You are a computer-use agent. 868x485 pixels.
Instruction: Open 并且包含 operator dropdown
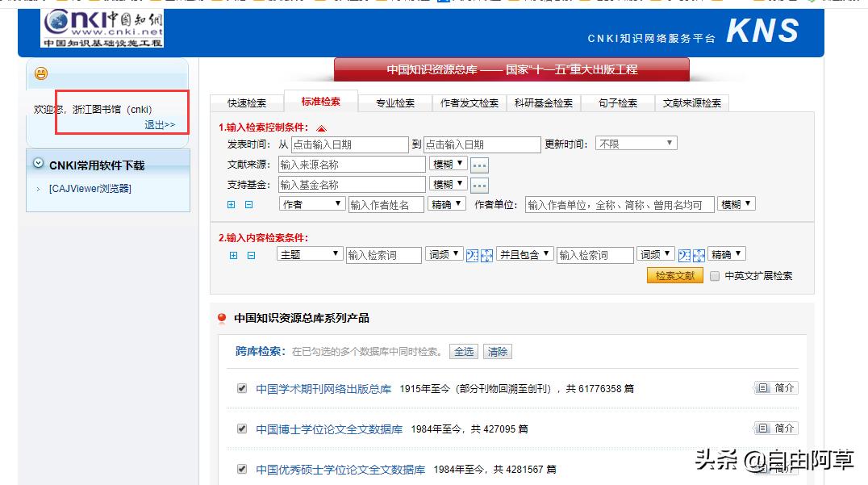point(525,254)
